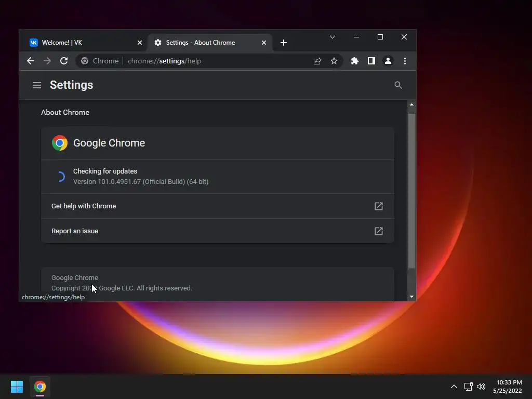Open the Windows Start menu
The image size is (532, 399).
click(x=17, y=387)
